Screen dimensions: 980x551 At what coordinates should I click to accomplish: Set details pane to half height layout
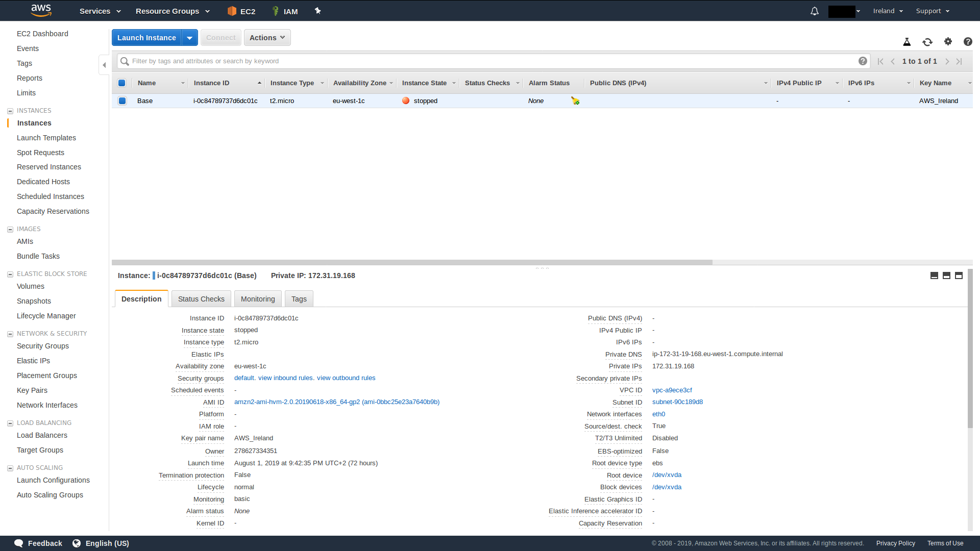[946, 275]
